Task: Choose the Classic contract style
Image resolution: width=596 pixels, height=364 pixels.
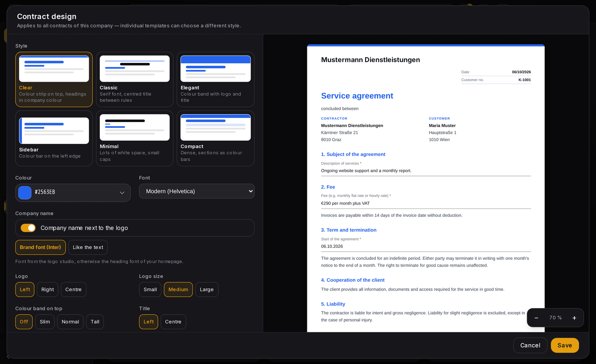Action: point(134,79)
